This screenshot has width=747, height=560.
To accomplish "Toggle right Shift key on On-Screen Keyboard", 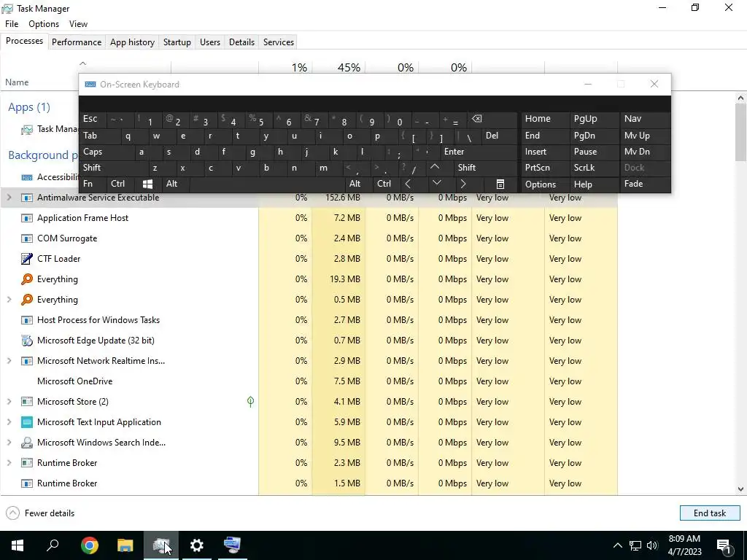I will pos(485,168).
